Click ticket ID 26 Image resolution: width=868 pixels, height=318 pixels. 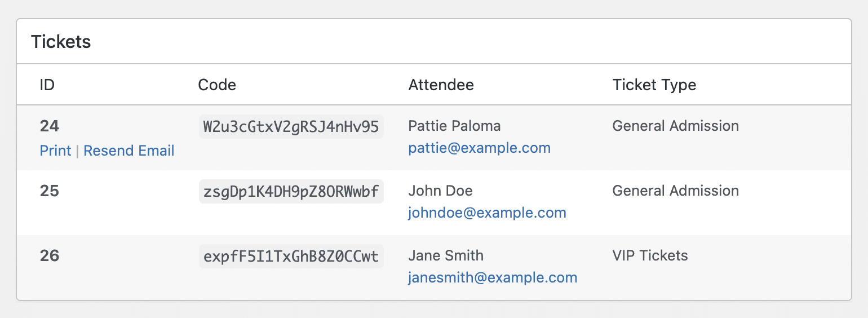point(50,255)
